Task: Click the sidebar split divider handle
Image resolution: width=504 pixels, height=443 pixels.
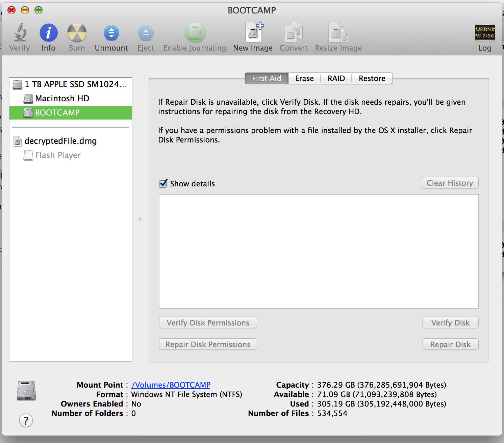Action: [141, 219]
